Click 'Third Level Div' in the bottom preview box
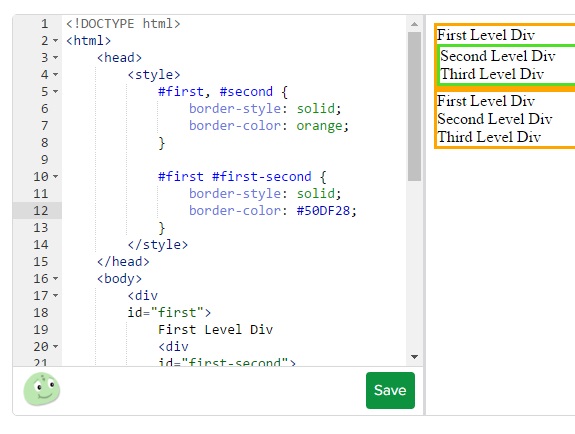The image size is (575, 434). [489, 137]
